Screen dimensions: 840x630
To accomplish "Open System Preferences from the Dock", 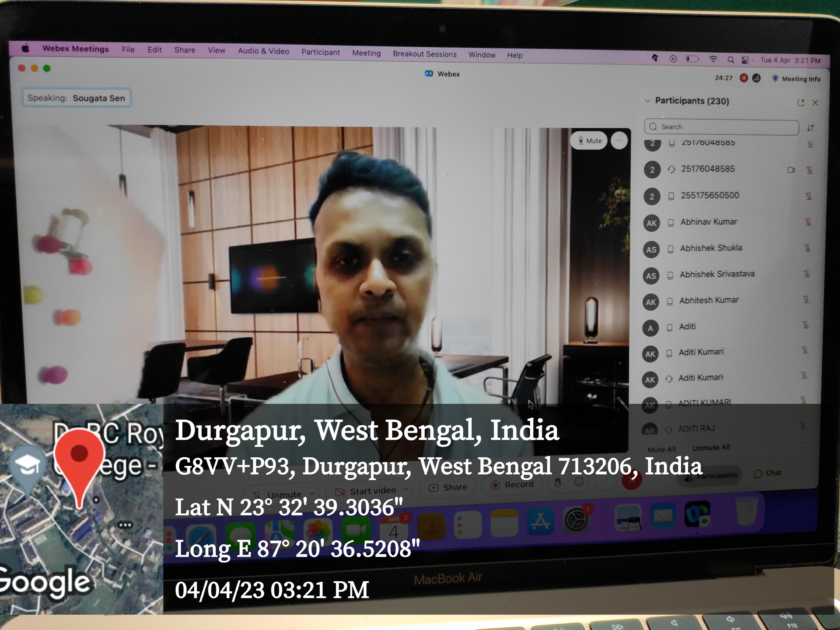I will (x=576, y=520).
